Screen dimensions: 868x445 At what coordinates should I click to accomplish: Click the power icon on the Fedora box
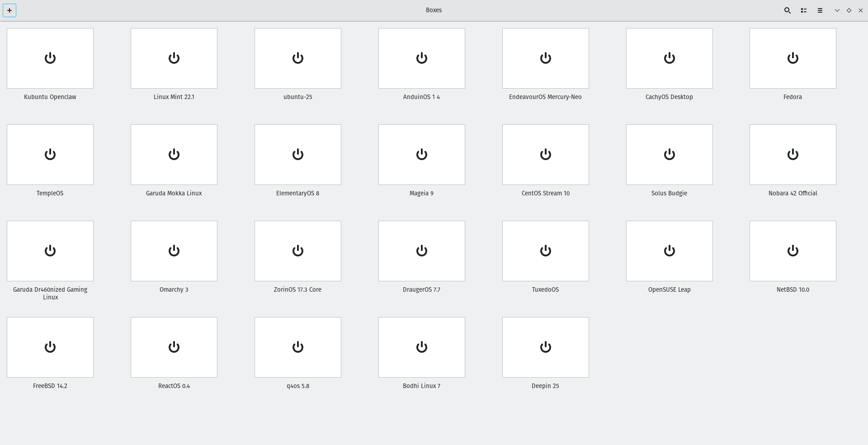[x=793, y=58]
